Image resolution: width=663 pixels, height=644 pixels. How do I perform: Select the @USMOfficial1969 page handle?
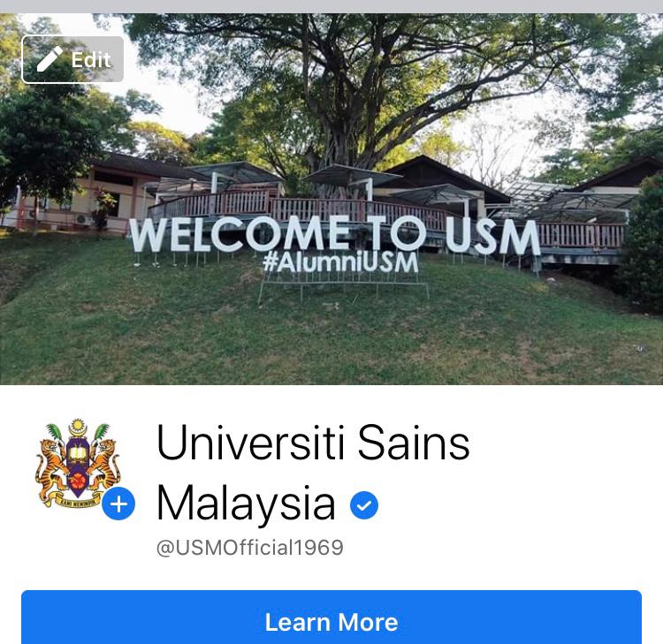pyautogui.click(x=250, y=548)
